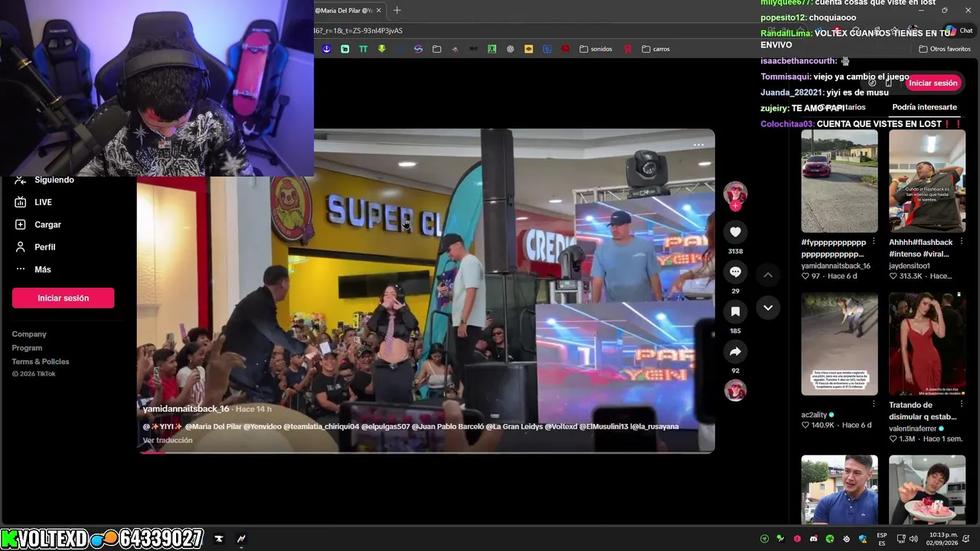Open the Copilot Chat button in the browser
Viewport: 980px width, 551px height.
click(959, 31)
